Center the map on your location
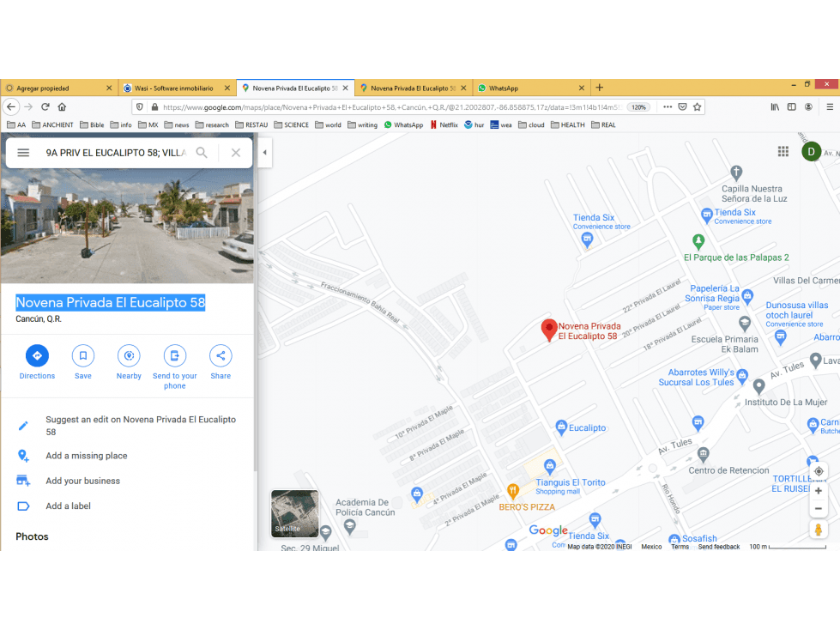Screen dimensions: 840x630 (819, 471)
